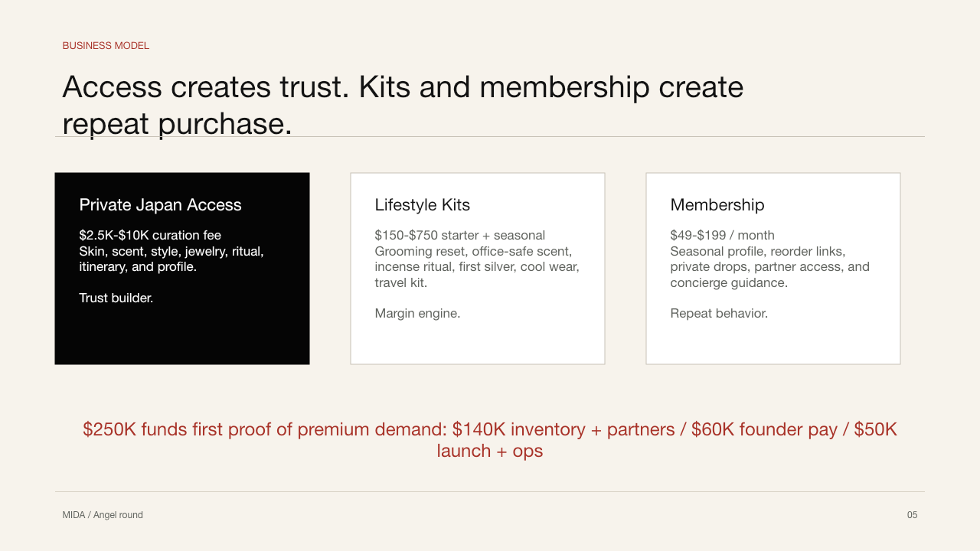Screen dimensions: 980x551
Task: Click the Margin engine line
Action: (x=417, y=313)
